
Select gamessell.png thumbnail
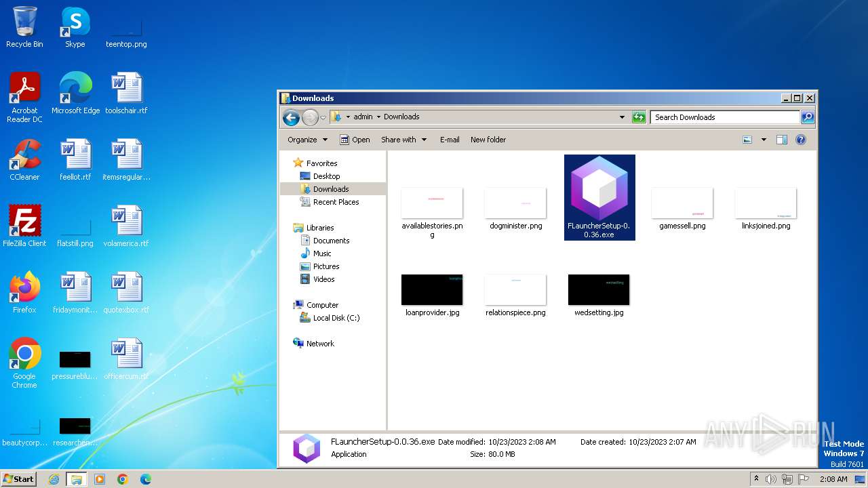682,210
